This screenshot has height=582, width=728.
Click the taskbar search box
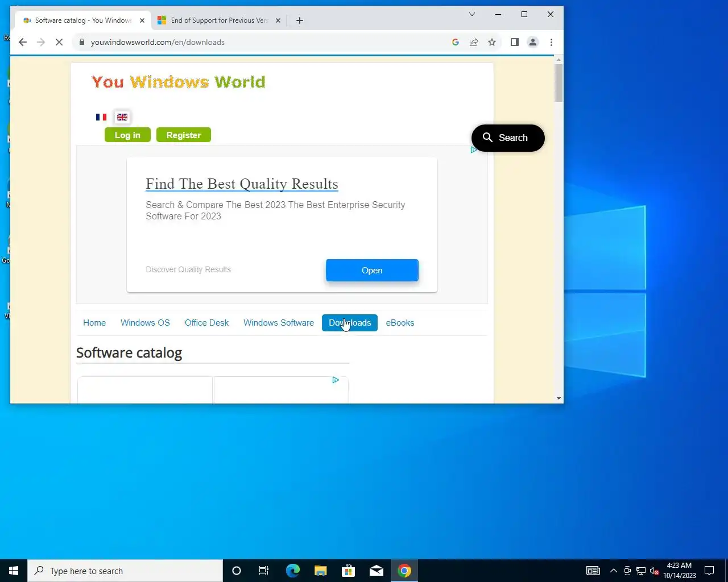(125, 571)
